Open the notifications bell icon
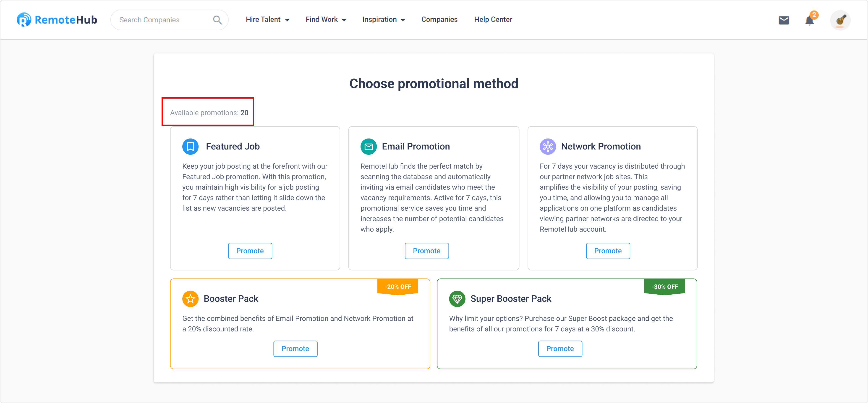Viewport: 868px width, 403px height. (809, 20)
